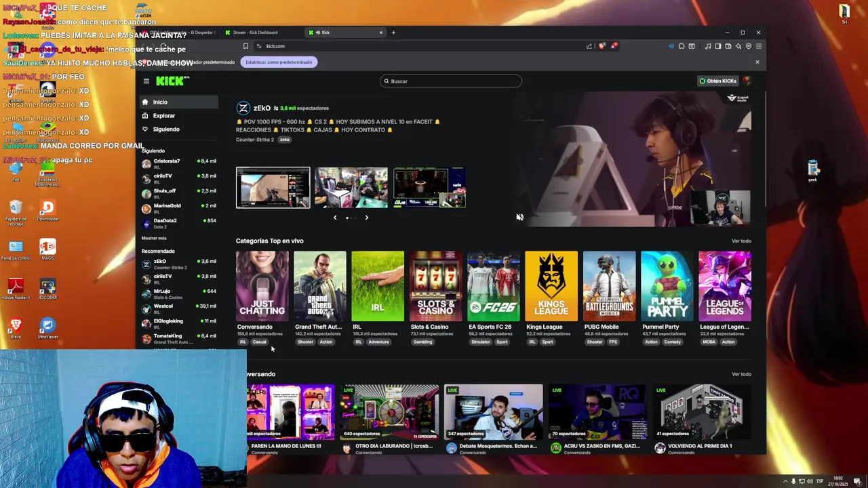
Task: Open the Debate Mosqueteros live stream
Action: click(x=493, y=411)
